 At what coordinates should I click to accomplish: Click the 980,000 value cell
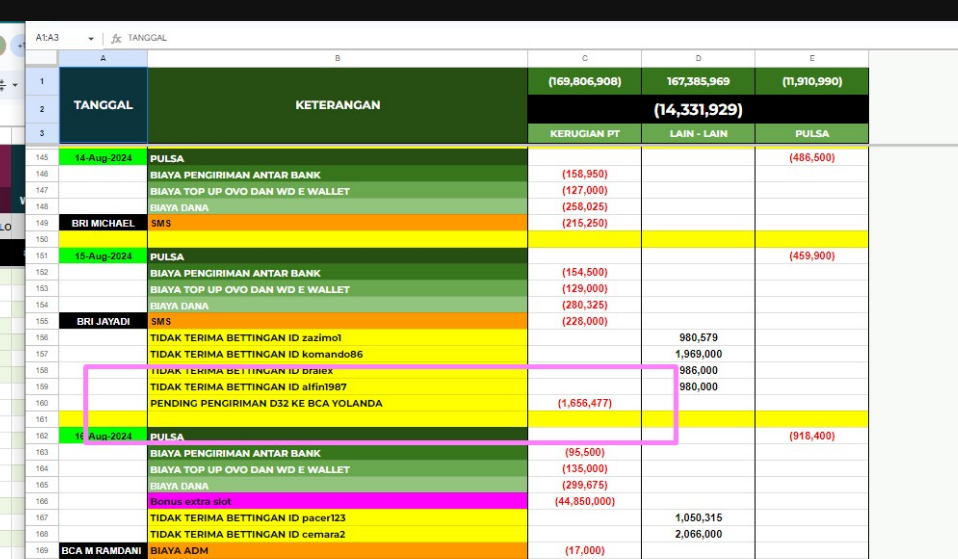click(x=698, y=387)
